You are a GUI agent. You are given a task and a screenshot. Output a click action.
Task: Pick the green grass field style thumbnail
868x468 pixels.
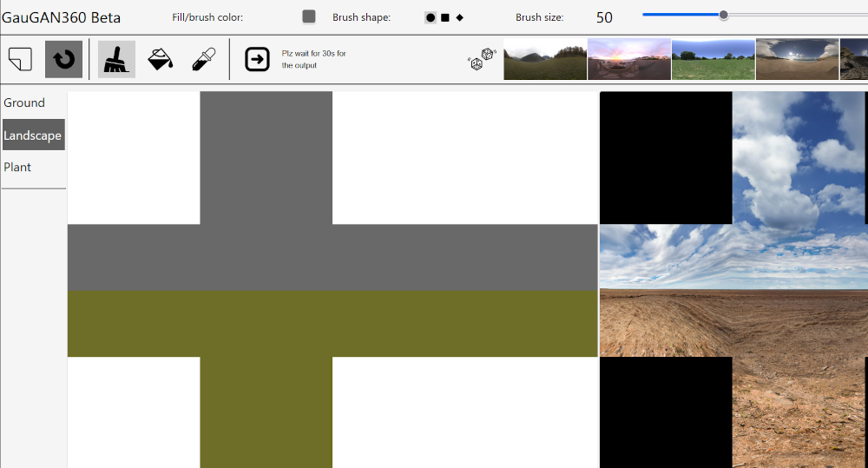pyautogui.click(x=713, y=59)
